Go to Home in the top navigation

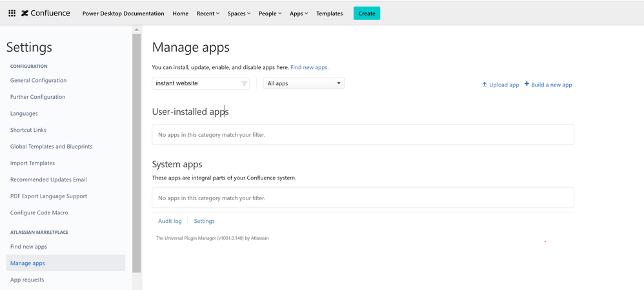point(181,14)
